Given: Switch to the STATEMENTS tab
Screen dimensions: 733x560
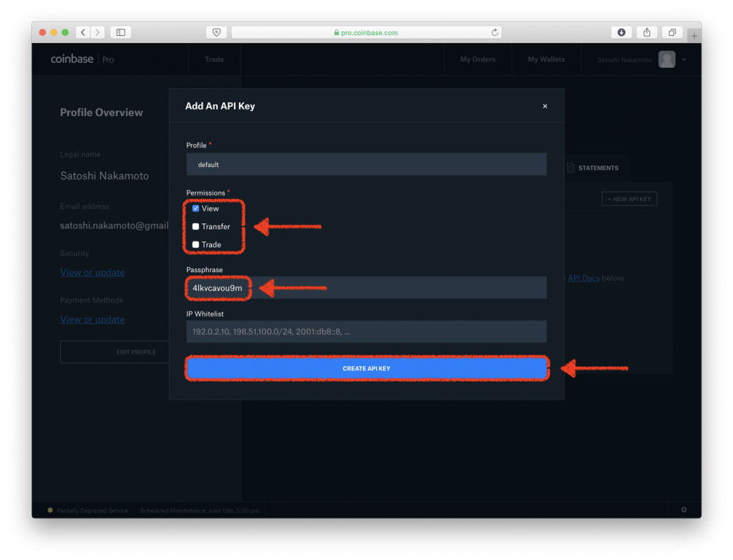Looking at the screenshot, I should (593, 168).
